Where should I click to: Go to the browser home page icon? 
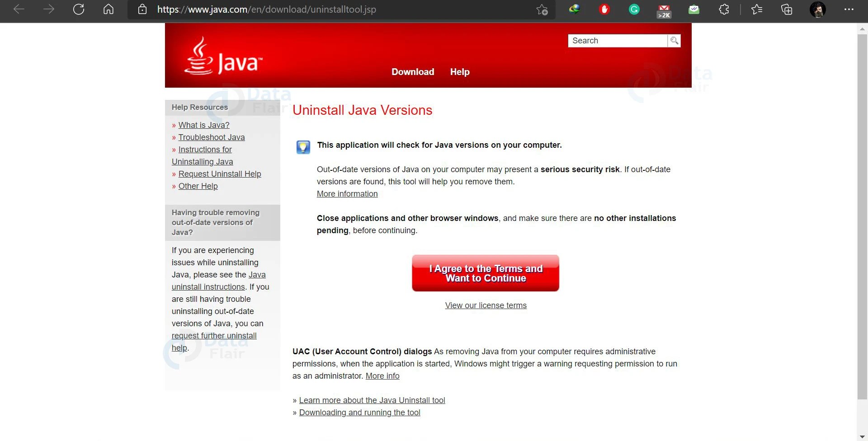coord(108,9)
